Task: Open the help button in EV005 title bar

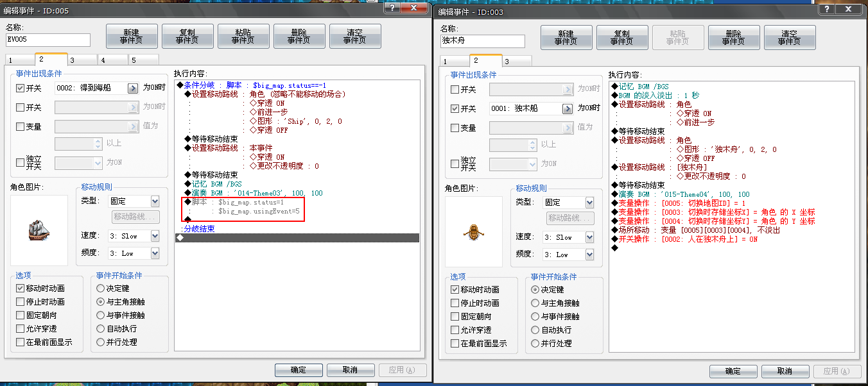Action: pos(392,8)
